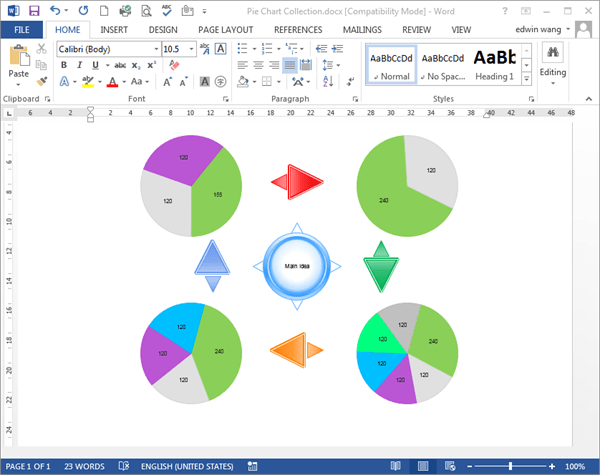Decrease the paragraph indent
Viewport: 600px width, 475px height.
coord(321,49)
